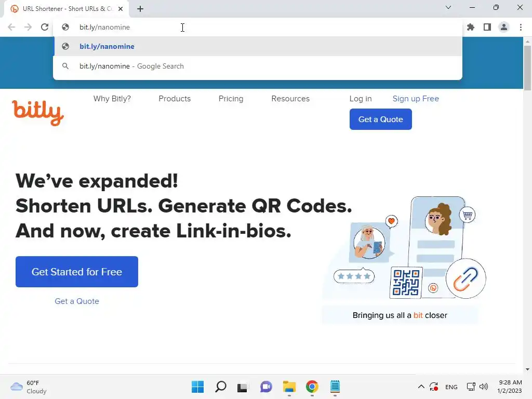This screenshot has width=532, height=399.
Task: Open Windows taskbar search
Action: (x=220, y=387)
